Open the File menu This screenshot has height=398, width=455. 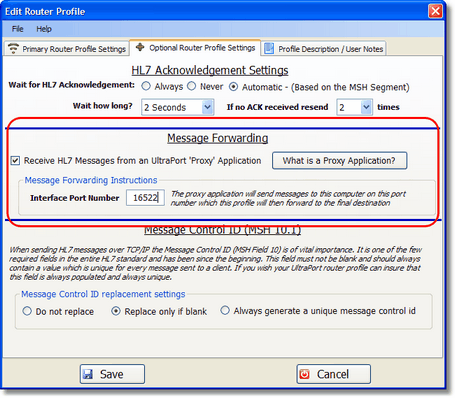(18, 29)
